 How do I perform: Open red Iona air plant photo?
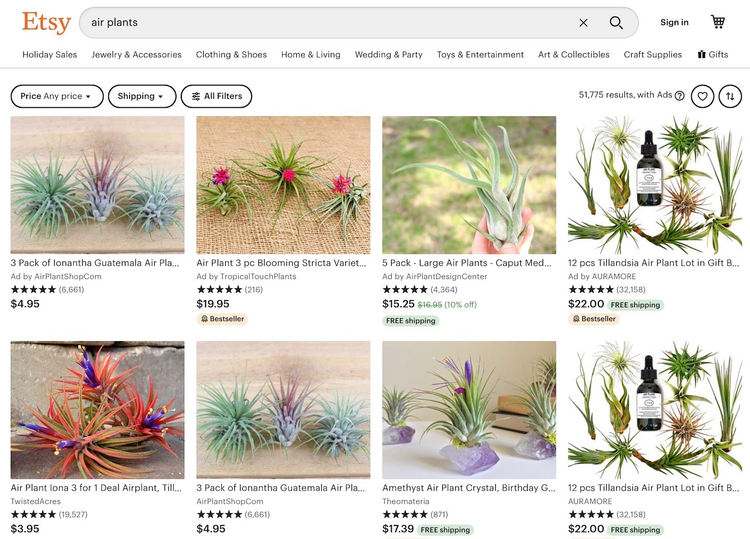coord(98,410)
